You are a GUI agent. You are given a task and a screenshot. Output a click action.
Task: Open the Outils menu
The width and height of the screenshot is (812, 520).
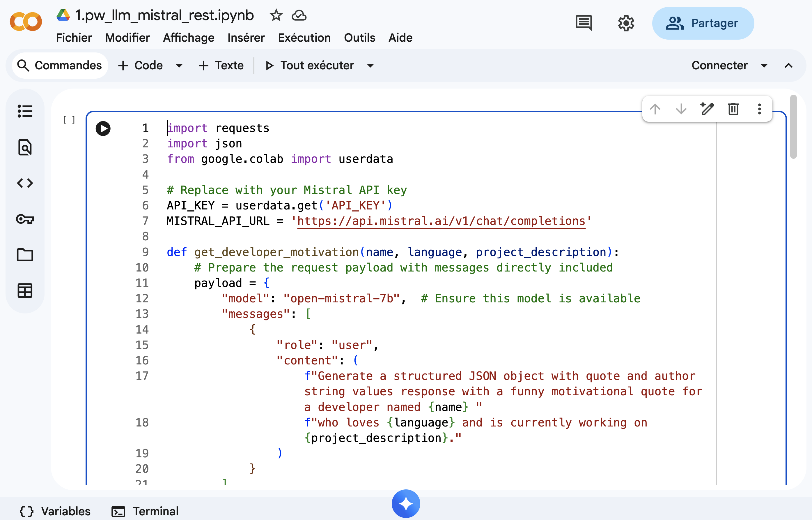[x=359, y=38]
